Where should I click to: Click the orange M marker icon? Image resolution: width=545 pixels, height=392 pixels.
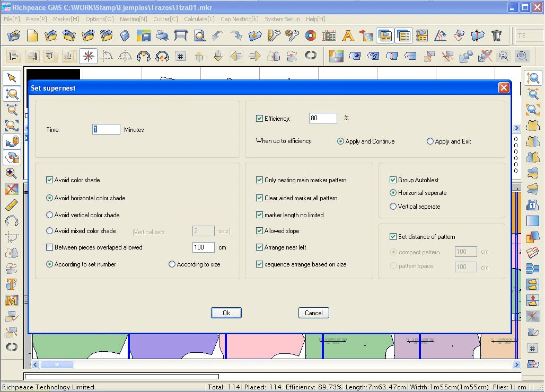[x=12, y=300]
